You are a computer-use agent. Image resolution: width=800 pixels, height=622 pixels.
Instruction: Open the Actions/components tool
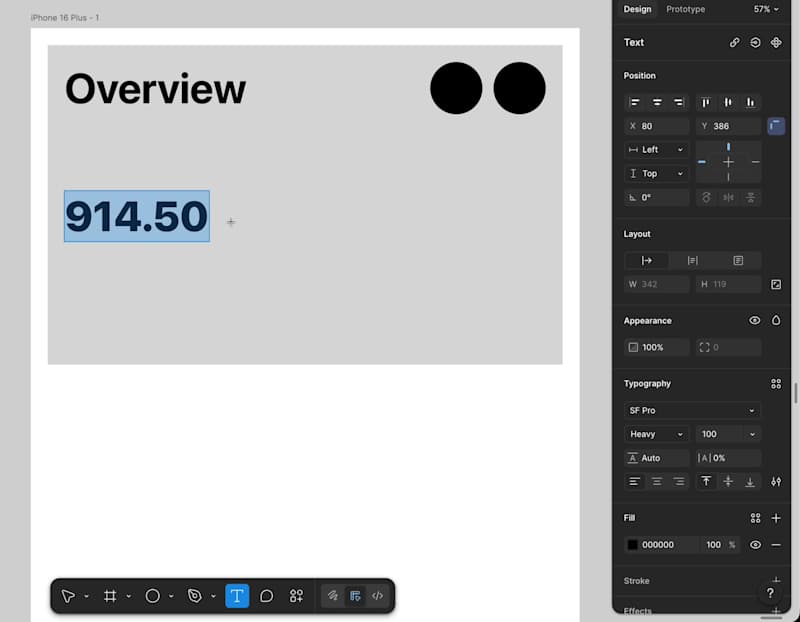pyautogui.click(x=296, y=595)
